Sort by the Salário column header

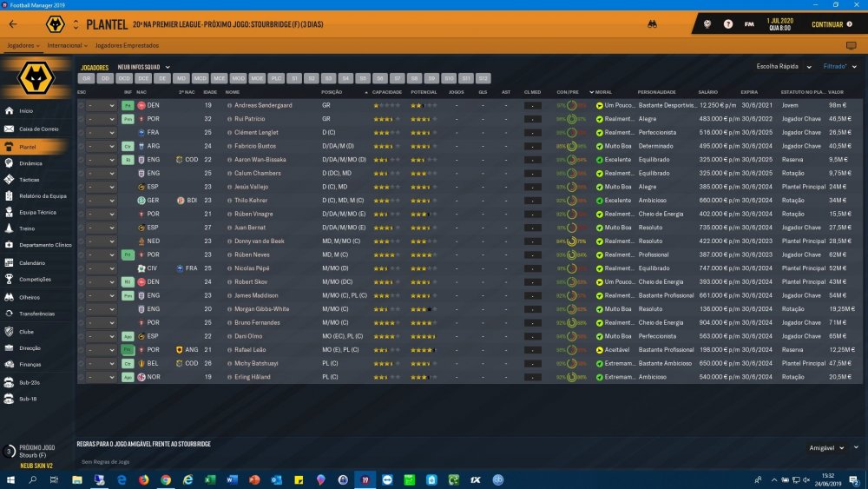pos(707,92)
